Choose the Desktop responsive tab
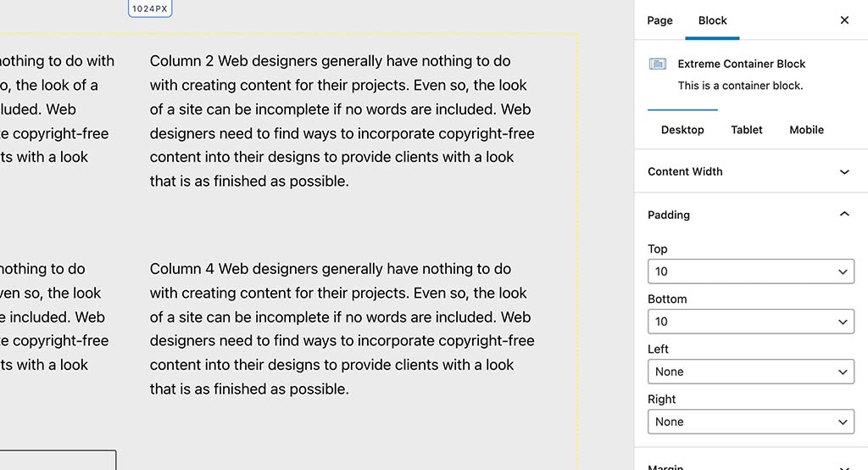This screenshot has height=470, width=868. click(682, 130)
